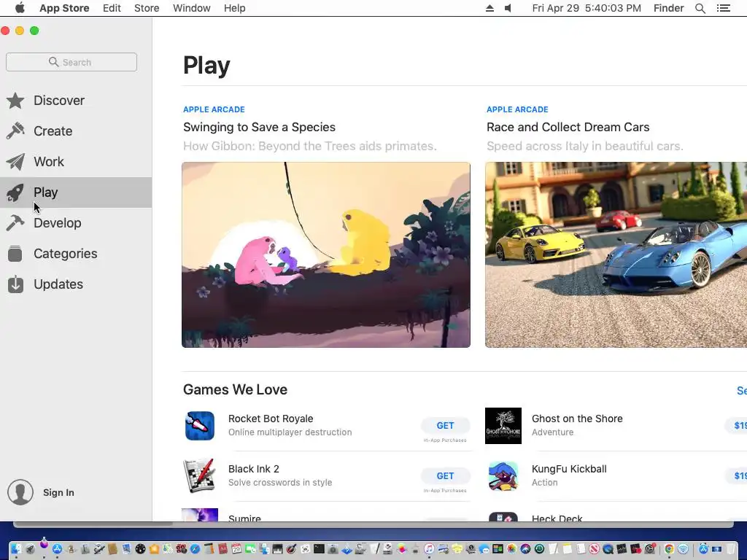Screen dimensions: 747x560
Task: Click Finder in the menu bar
Action: [668, 8]
